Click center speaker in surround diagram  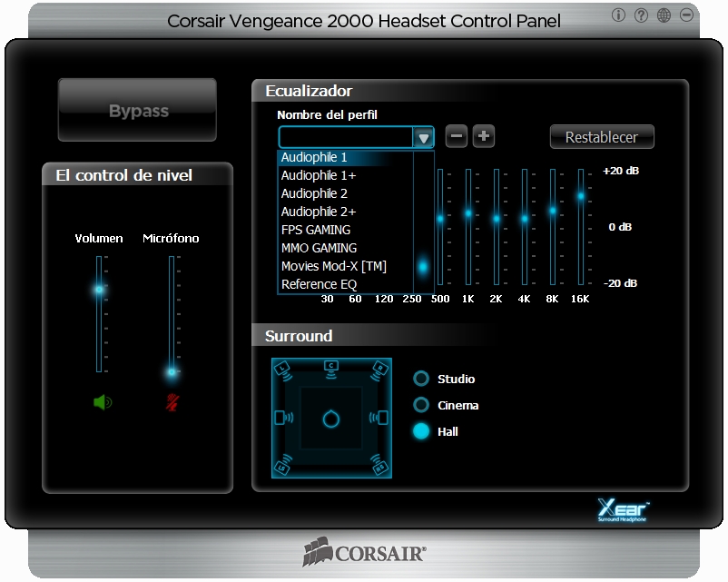(x=331, y=366)
